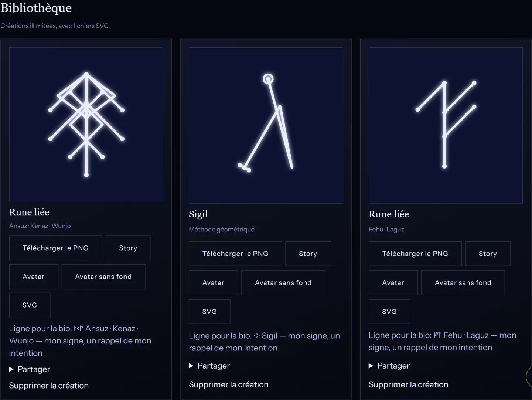Click Avatar for the Ansuz·Kenaz·Wunjo rune
This screenshot has width=532, height=400.
34,277
